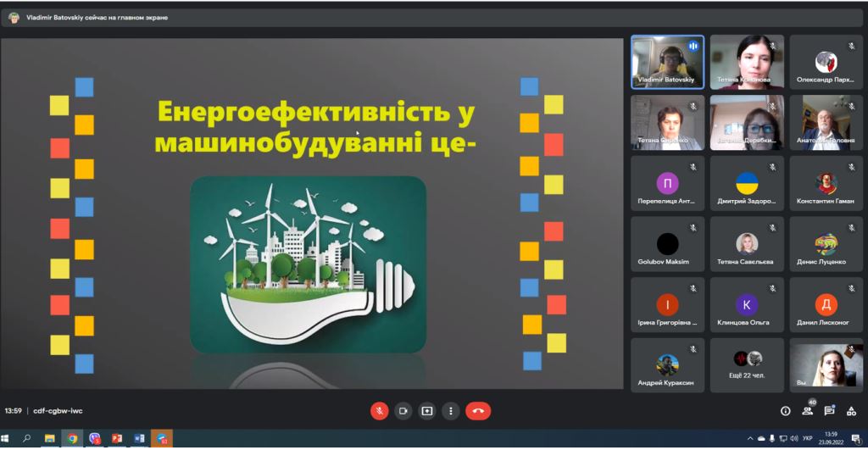Open the highlighted orange taskbar app
This screenshot has height=450, width=868.
(162, 438)
